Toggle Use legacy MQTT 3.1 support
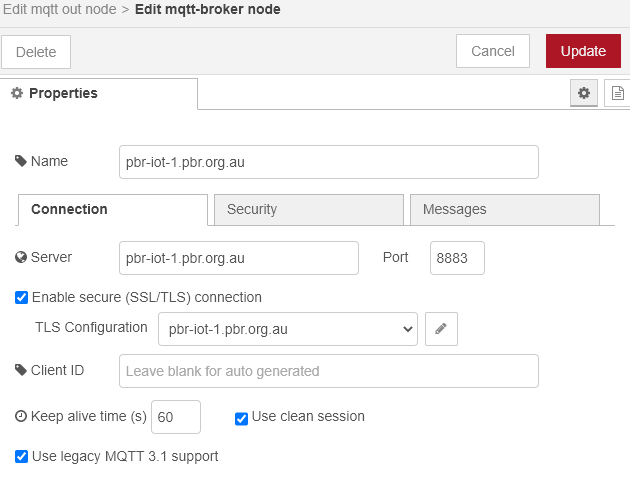630x485 pixels. click(21, 456)
